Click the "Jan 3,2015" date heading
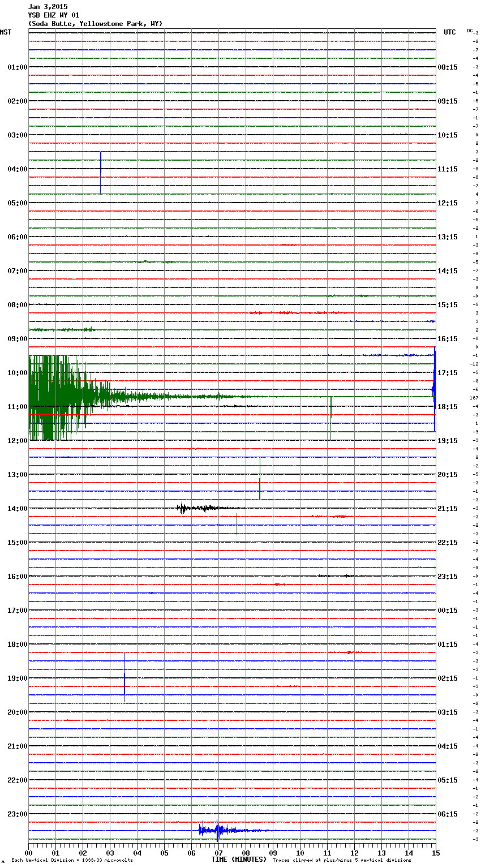Screen dimensions: 481x868 pyautogui.click(x=48, y=7)
